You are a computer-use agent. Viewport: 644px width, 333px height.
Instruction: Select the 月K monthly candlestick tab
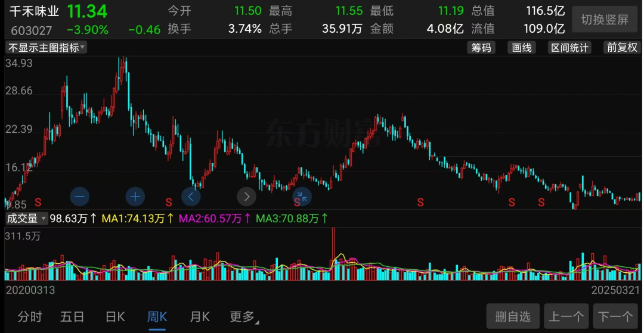200,316
